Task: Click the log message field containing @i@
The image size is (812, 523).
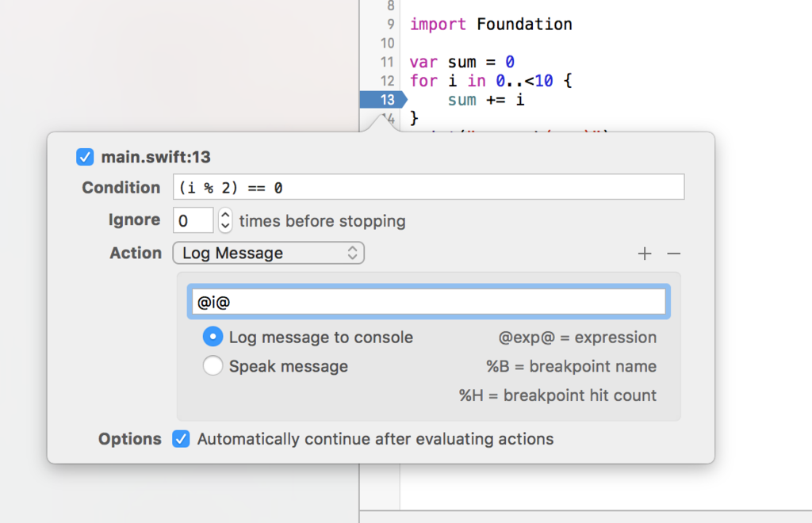Action: (x=428, y=302)
